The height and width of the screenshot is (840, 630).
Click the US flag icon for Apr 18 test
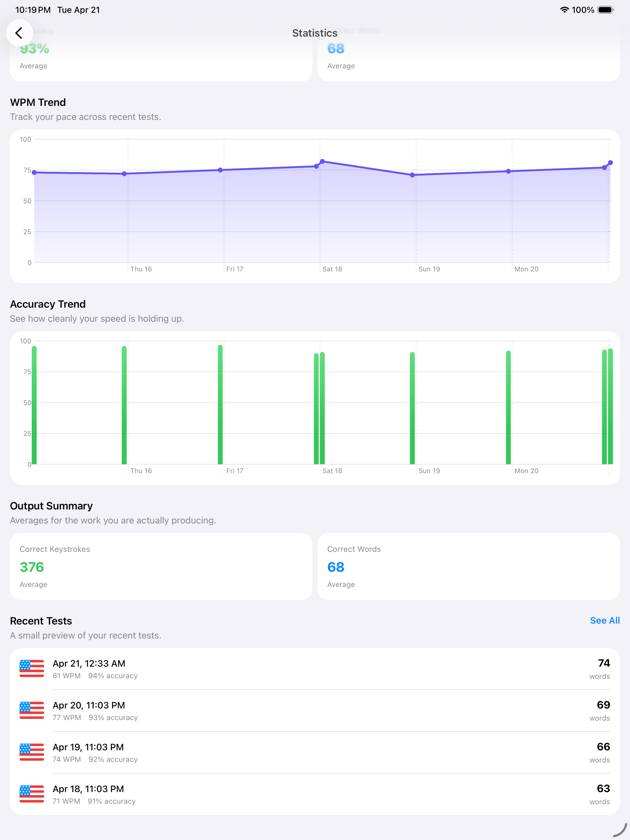31,794
